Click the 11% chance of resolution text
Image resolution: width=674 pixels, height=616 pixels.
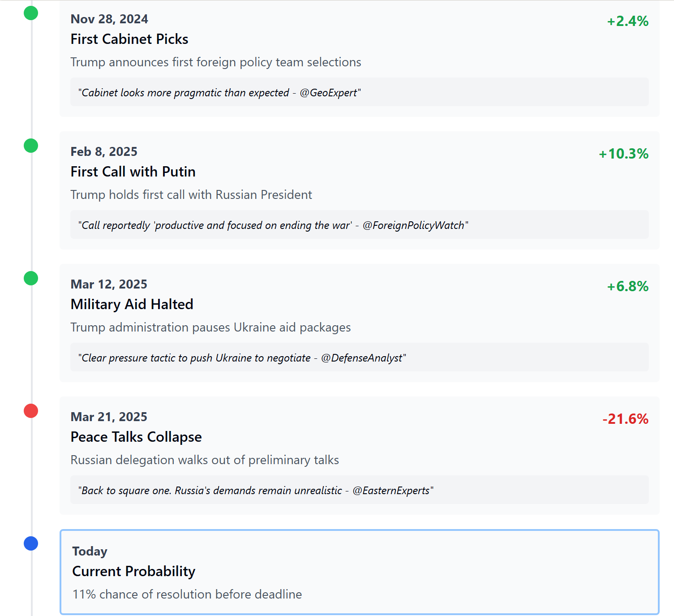[x=187, y=594]
